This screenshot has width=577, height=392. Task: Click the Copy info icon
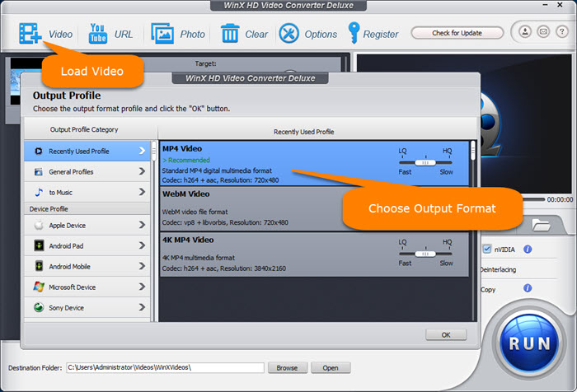pos(528,288)
